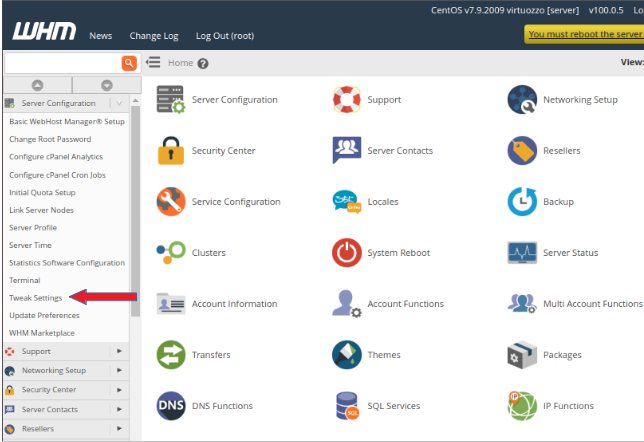Expand the Security Center sidebar section arrow
Image resolution: width=644 pixels, height=442 pixels.
click(x=120, y=389)
